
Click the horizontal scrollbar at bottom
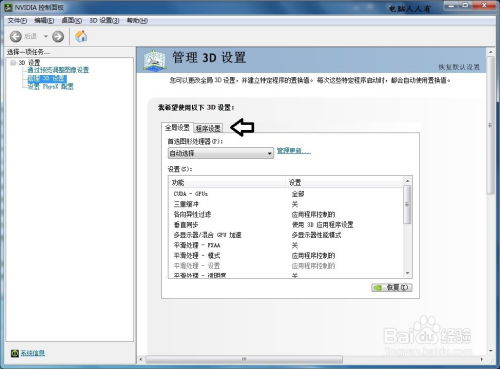pos(244,359)
